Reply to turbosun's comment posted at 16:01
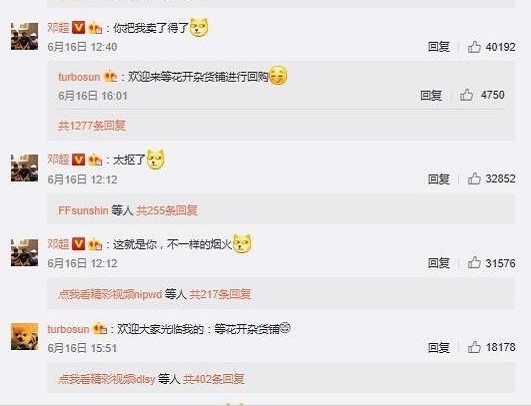The image size is (531, 406). (431, 95)
